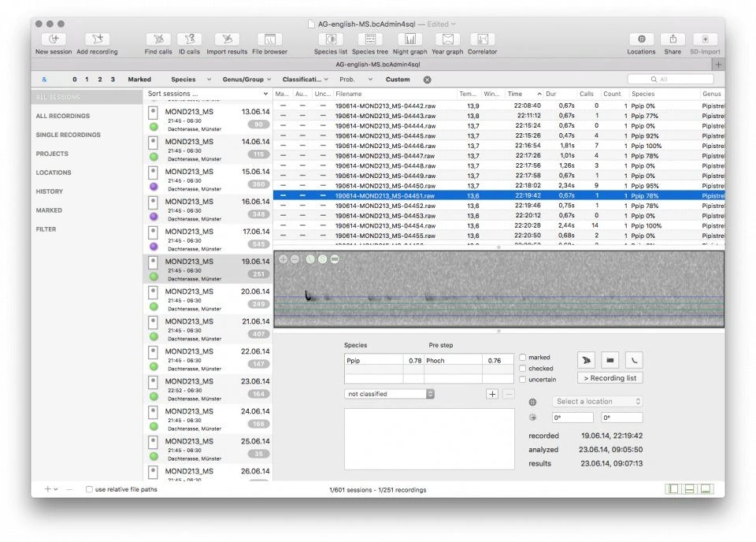Expand the Select a location dropdown
The image size is (756, 542).
coord(597,402)
